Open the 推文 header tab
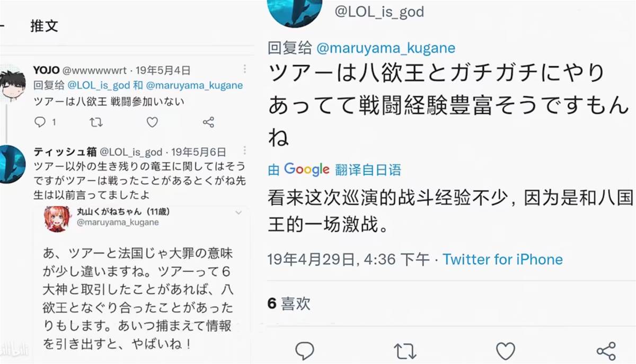 [x=44, y=26]
